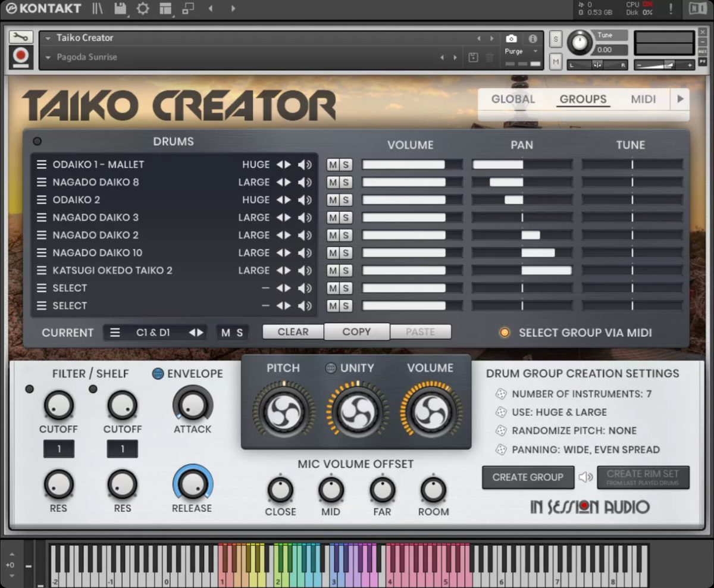Screen dimensions: 714x588
Task: Toggle the DRUMS header power dot
Action: pos(37,142)
